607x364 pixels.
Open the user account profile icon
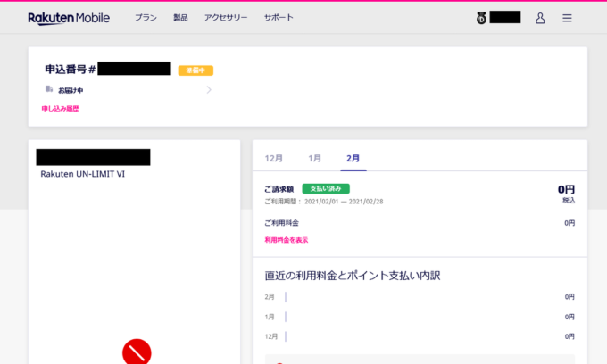click(540, 18)
